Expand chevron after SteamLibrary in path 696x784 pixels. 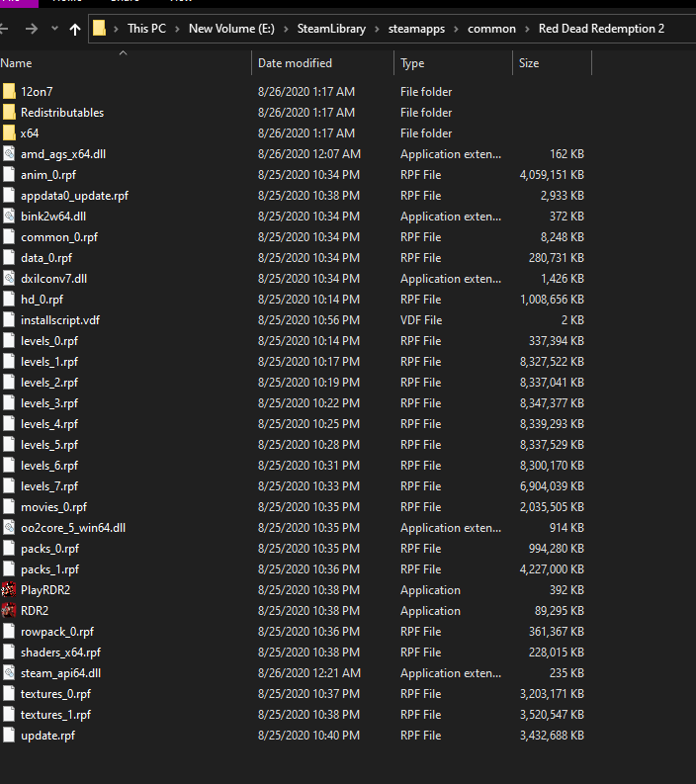pos(377,29)
